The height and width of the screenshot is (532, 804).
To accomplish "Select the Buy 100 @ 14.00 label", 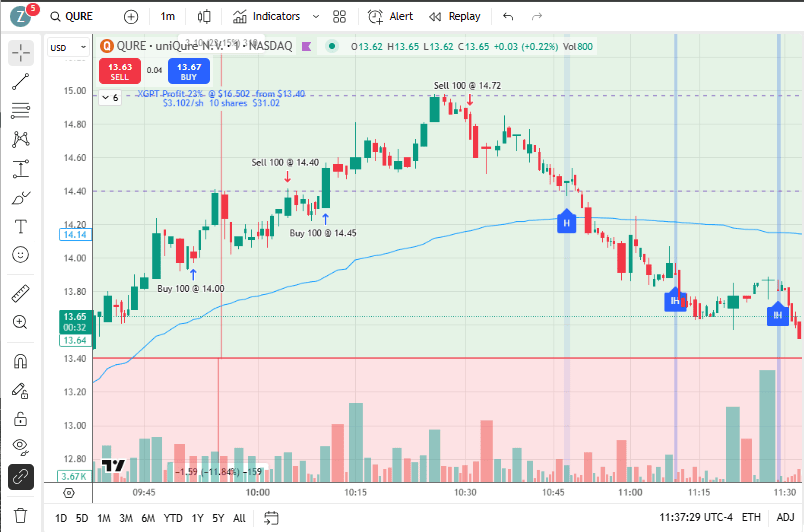I will (x=191, y=289).
